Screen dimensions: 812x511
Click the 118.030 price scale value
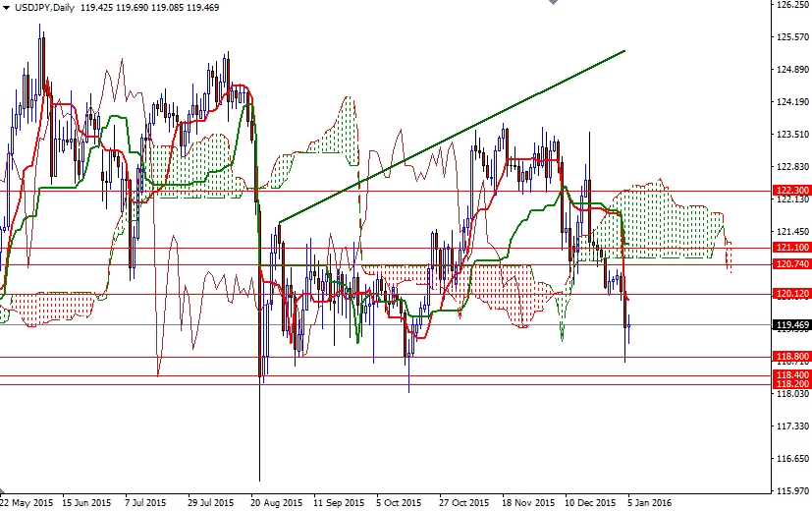click(x=792, y=394)
